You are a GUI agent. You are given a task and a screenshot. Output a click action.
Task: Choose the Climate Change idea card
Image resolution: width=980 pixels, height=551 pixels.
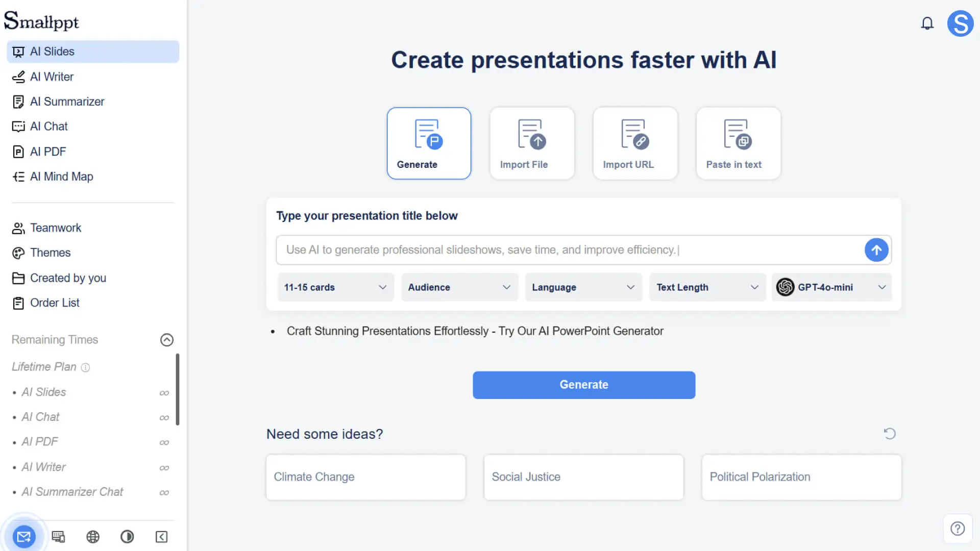pos(366,477)
